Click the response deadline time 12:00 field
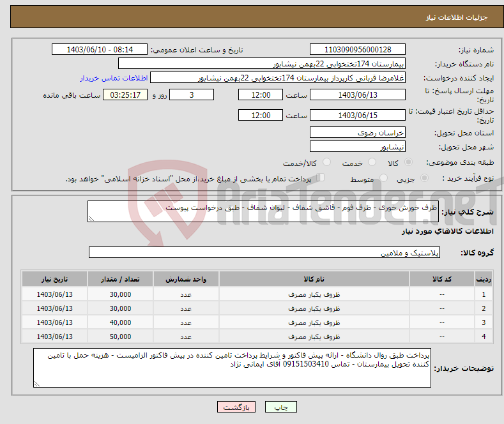 (261, 95)
